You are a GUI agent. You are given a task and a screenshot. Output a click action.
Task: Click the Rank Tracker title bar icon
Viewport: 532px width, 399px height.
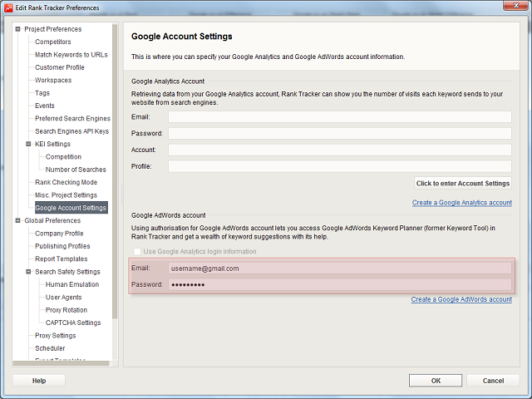8,7
